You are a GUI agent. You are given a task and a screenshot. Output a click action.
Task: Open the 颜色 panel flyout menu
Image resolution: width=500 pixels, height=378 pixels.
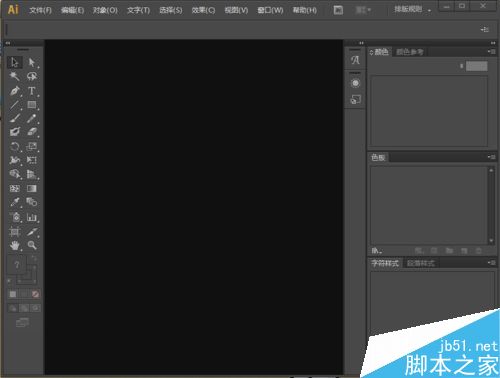click(492, 52)
